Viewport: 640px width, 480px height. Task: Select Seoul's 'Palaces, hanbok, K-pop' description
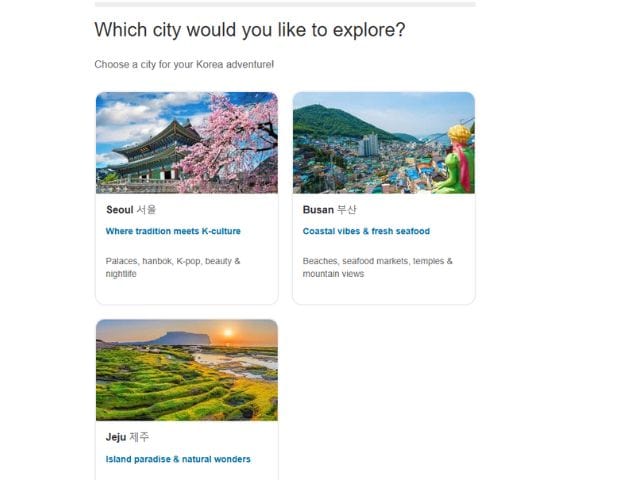(x=173, y=267)
